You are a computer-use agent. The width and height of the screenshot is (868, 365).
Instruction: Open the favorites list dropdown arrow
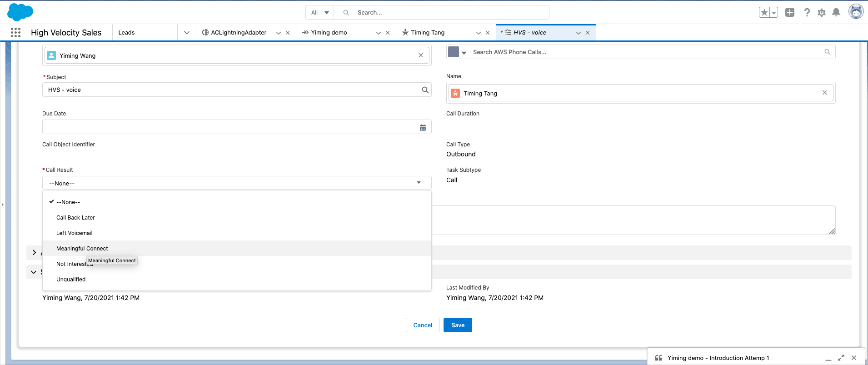point(774,13)
